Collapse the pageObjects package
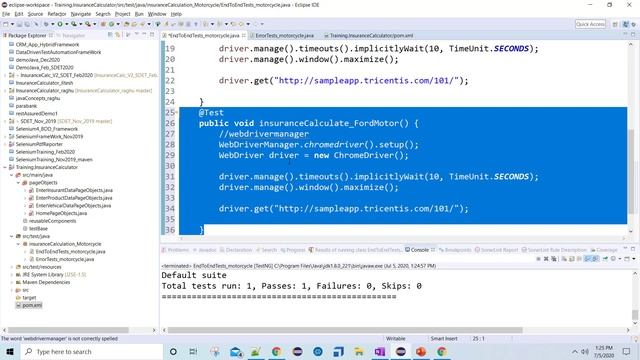640x360 pixels. tap(18, 183)
